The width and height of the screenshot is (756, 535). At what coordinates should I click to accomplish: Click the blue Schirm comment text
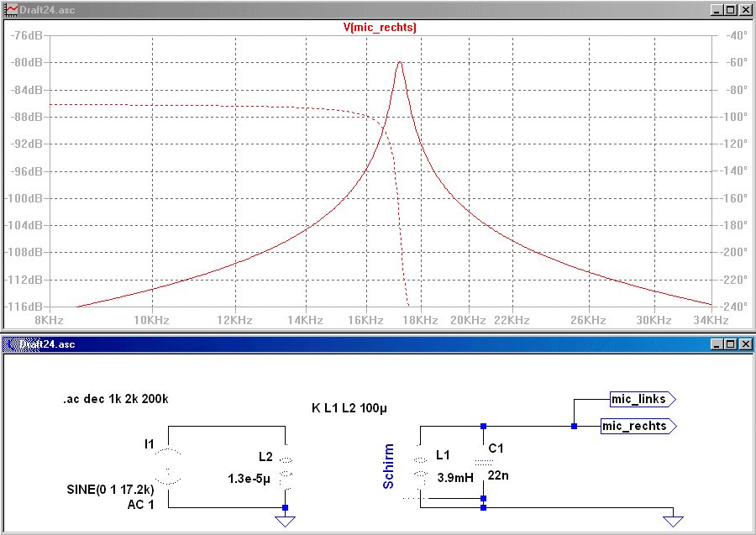[389, 466]
